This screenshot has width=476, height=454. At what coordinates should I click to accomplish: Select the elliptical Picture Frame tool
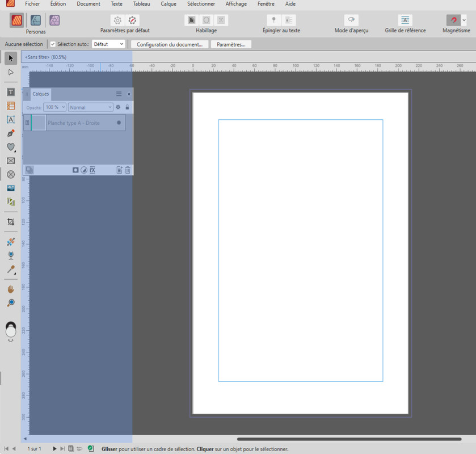[11, 174]
